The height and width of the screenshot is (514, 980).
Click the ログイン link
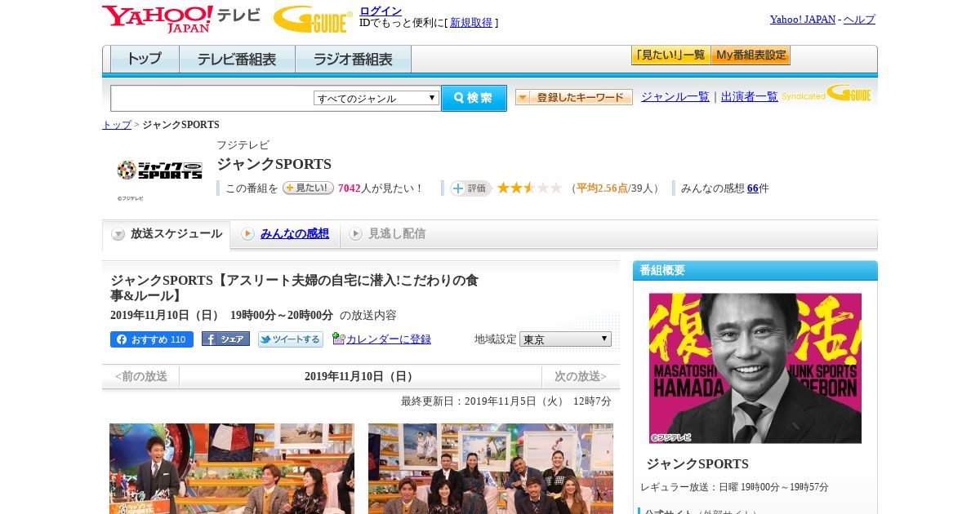(381, 11)
